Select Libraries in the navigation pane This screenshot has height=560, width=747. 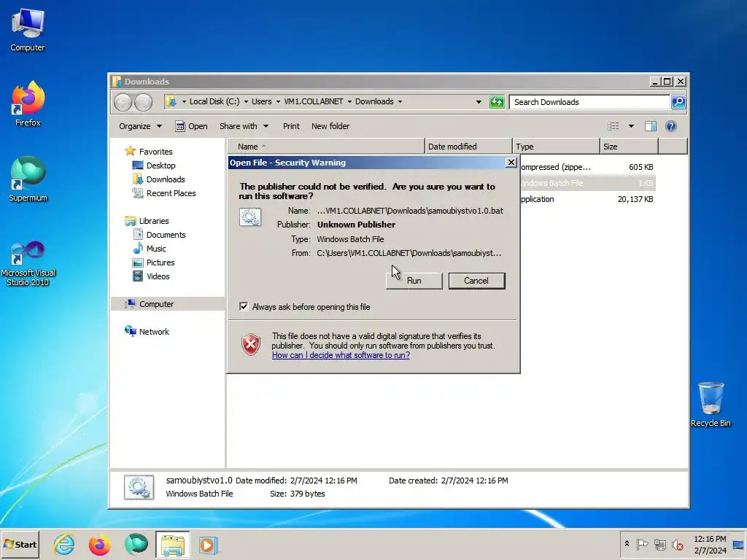coord(153,221)
